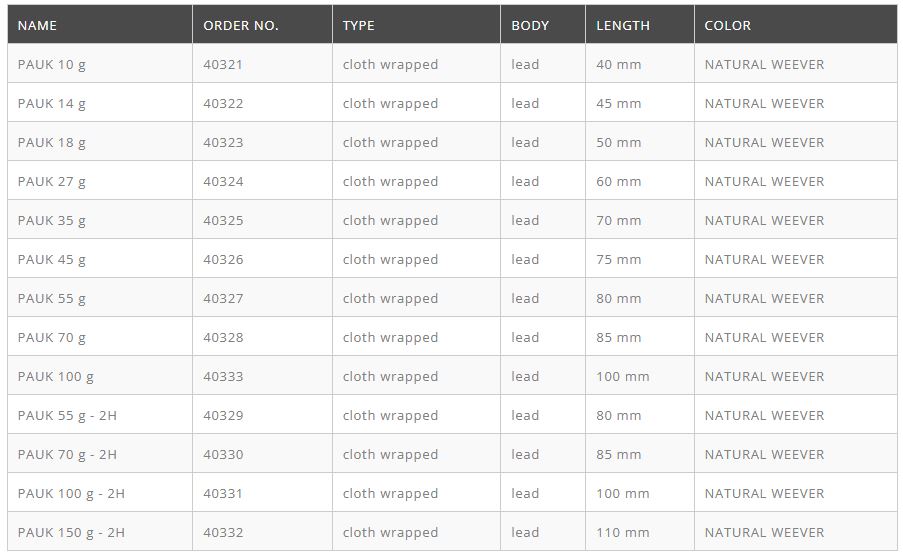Click the 110 mm length cell

coord(623,532)
